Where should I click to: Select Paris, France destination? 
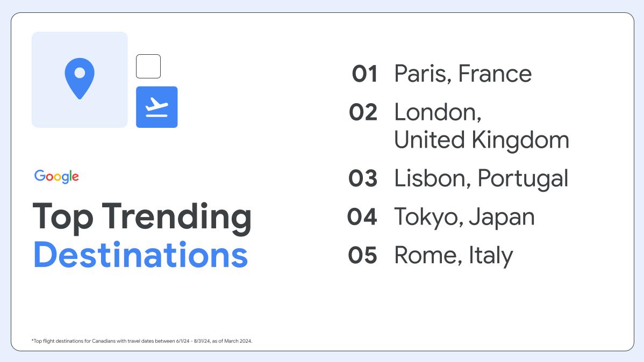463,74
